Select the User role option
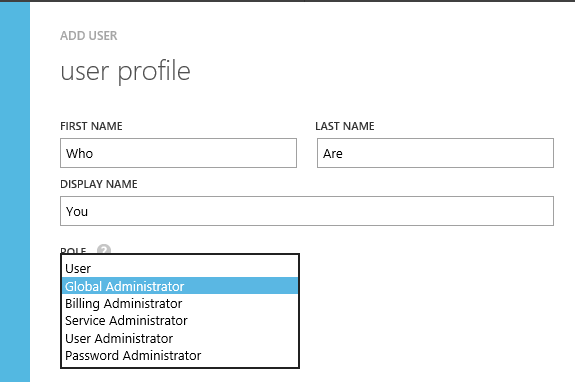The width and height of the screenshot is (575, 382). tap(180, 268)
